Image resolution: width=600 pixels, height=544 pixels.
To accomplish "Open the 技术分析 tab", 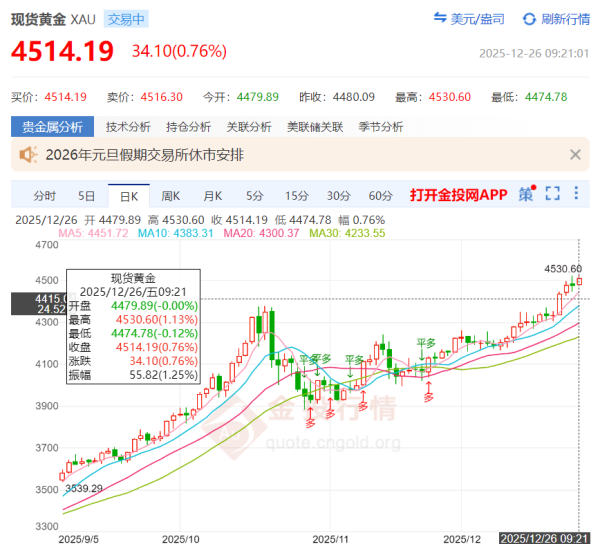I will [x=128, y=127].
